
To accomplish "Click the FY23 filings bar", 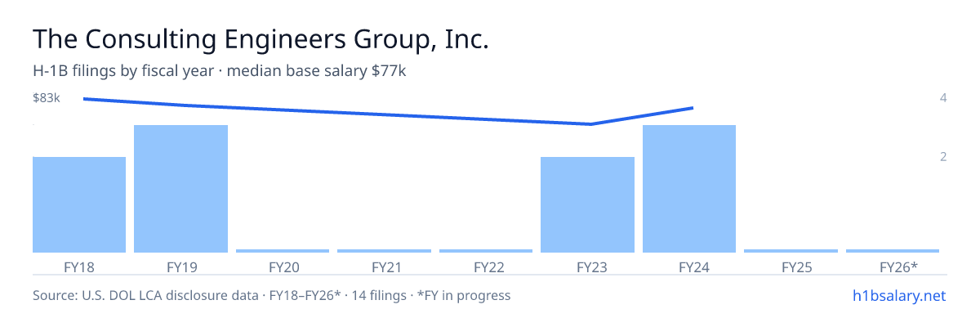I will (x=588, y=204).
